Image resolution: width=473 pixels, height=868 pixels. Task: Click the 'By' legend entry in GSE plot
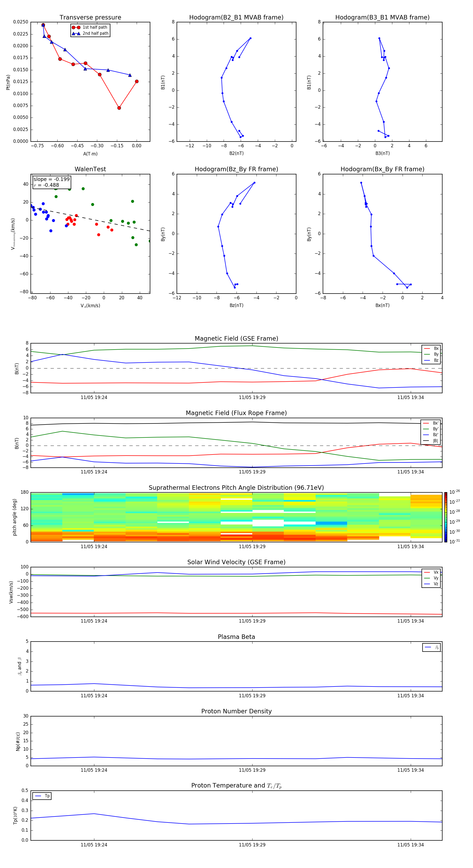(431, 355)
